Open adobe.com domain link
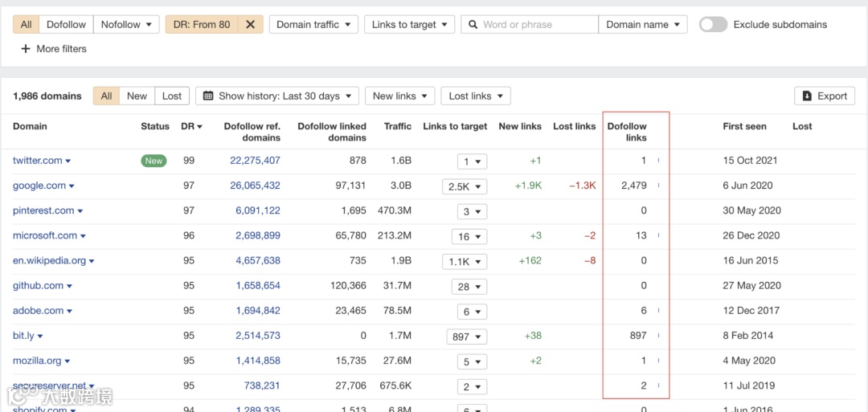Image resolution: width=868 pixels, height=412 pixels. [39, 310]
